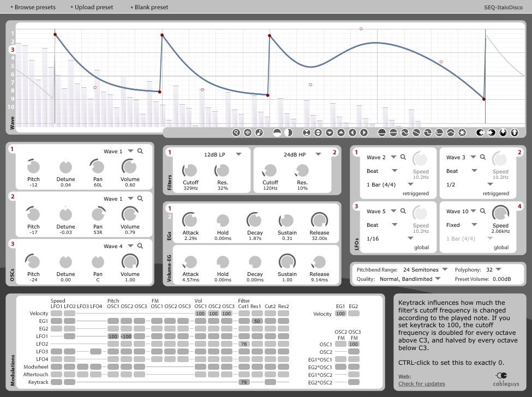This screenshot has height=397, width=532.
Task: Open the 12dB LP filter type dropdown
Action: tap(238, 154)
